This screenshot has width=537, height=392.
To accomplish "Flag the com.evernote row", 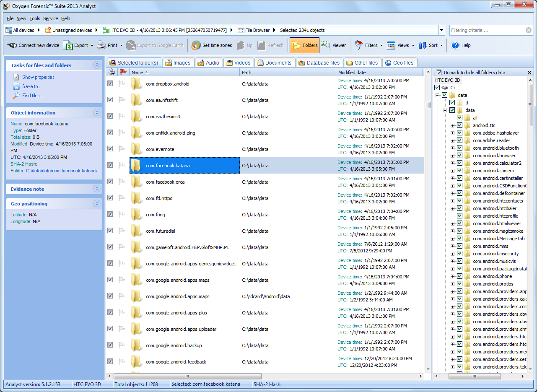I will click(122, 149).
